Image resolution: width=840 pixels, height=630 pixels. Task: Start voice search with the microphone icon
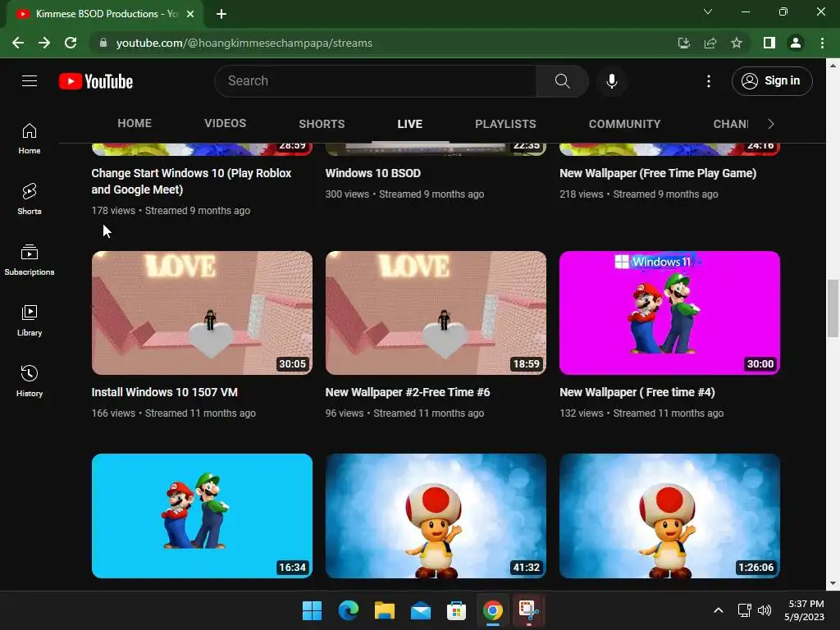(611, 81)
